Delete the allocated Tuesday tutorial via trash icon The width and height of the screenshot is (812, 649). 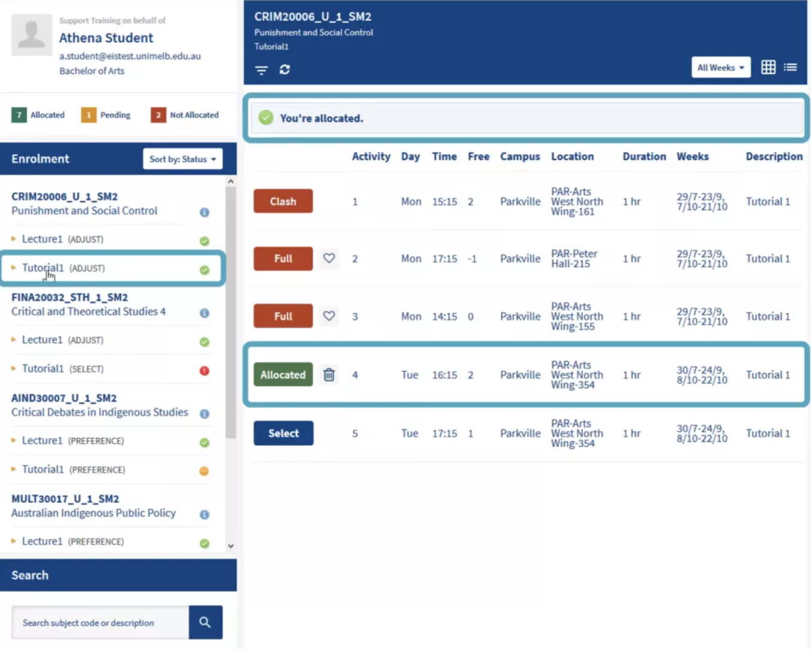click(329, 374)
